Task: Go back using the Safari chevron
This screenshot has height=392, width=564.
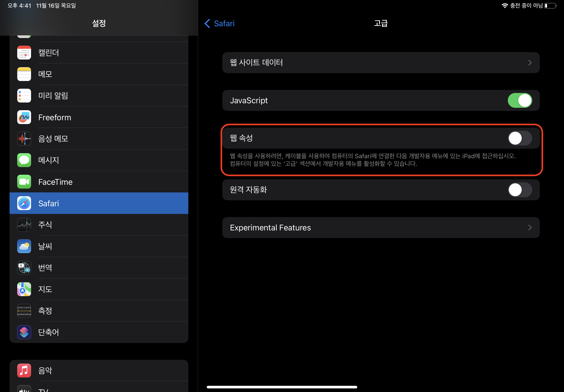Action: pyautogui.click(x=207, y=24)
